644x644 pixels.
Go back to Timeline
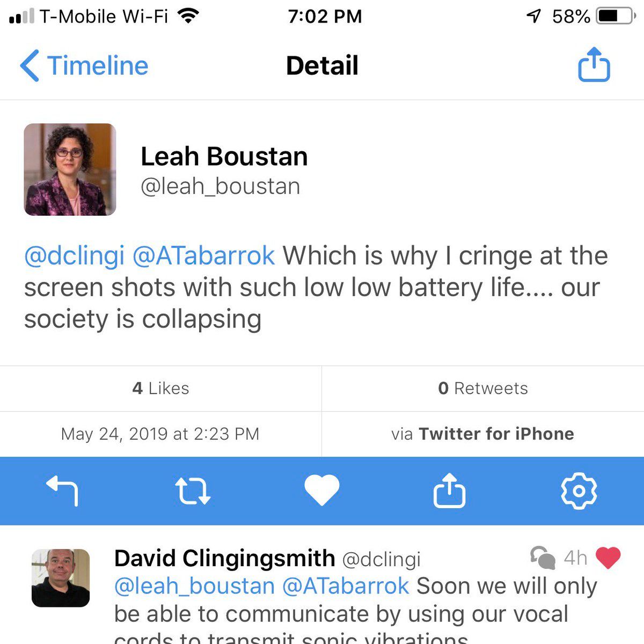tap(84, 65)
